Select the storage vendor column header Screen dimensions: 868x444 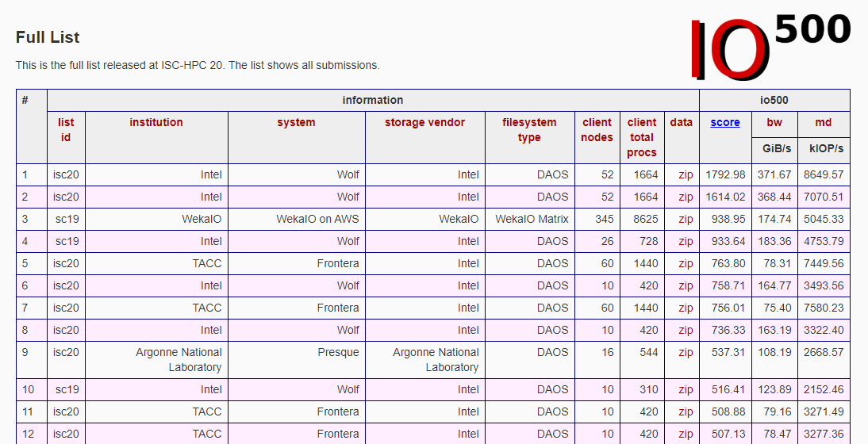point(424,123)
